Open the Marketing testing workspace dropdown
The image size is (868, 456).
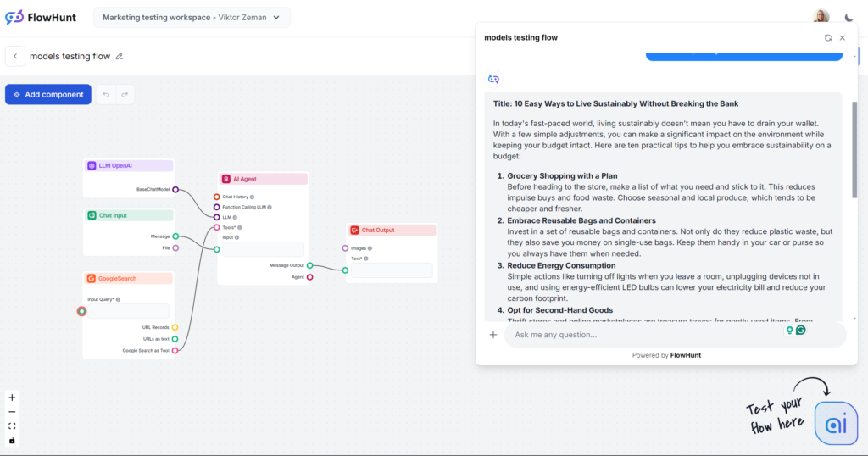pyautogui.click(x=192, y=17)
